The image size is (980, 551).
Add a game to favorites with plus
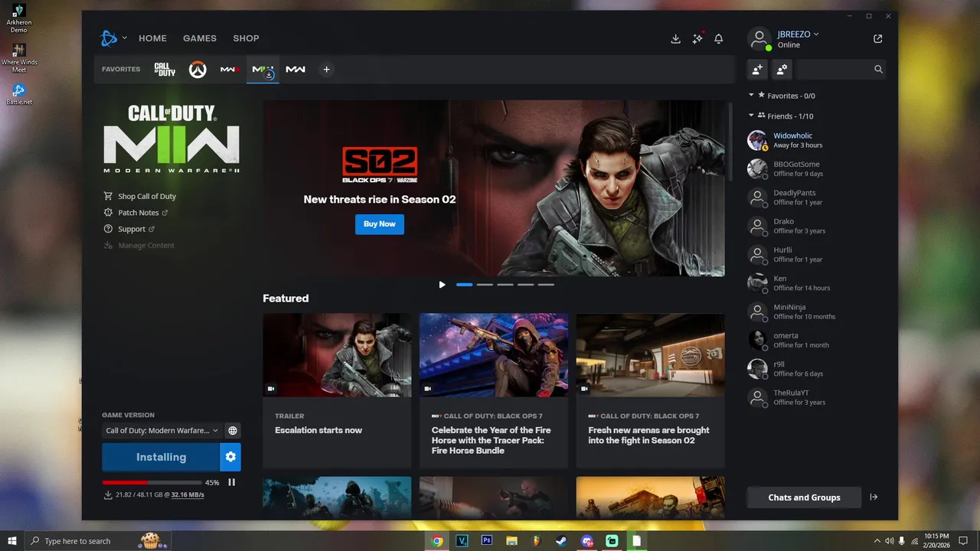[x=326, y=70]
